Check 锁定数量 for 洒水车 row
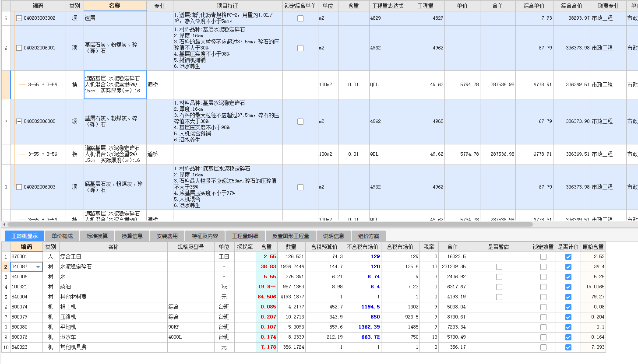The height and width of the screenshot is (364, 638). (x=543, y=337)
